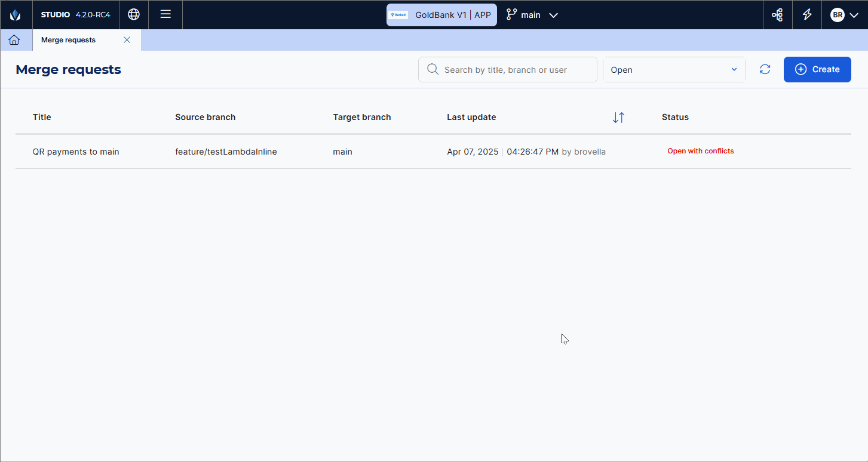868x462 pixels.
Task: Open the hamburger menu icon
Action: tap(165, 15)
